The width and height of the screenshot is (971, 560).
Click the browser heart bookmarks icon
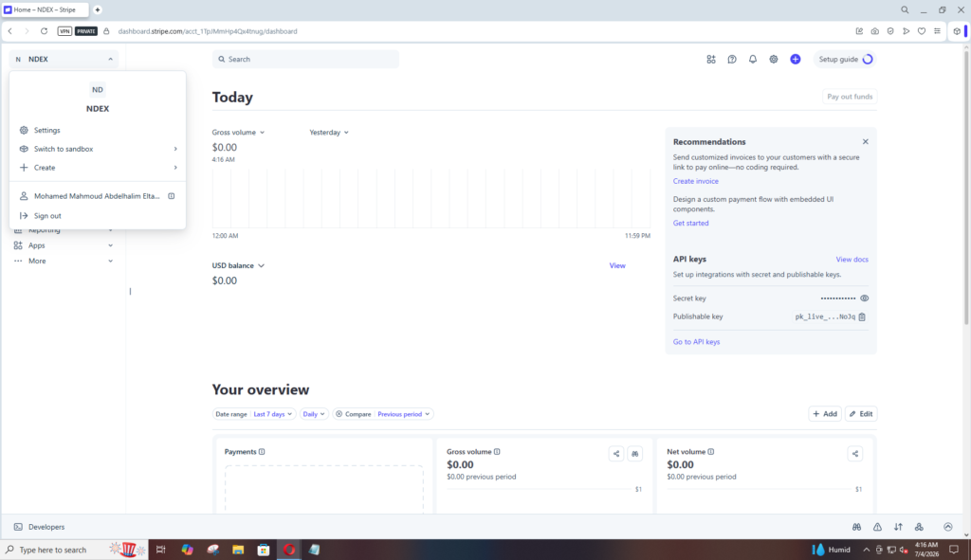[x=922, y=31]
